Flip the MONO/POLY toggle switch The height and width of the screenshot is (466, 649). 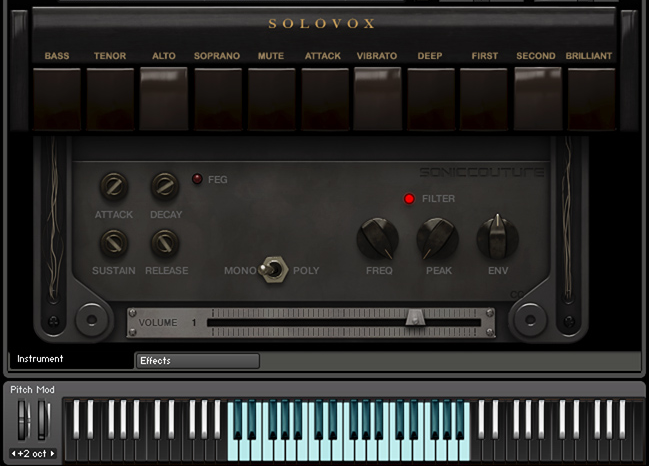[x=273, y=270]
